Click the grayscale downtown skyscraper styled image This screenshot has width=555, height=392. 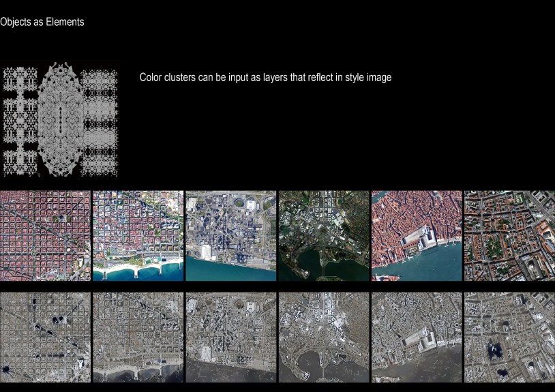coord(230,337)
